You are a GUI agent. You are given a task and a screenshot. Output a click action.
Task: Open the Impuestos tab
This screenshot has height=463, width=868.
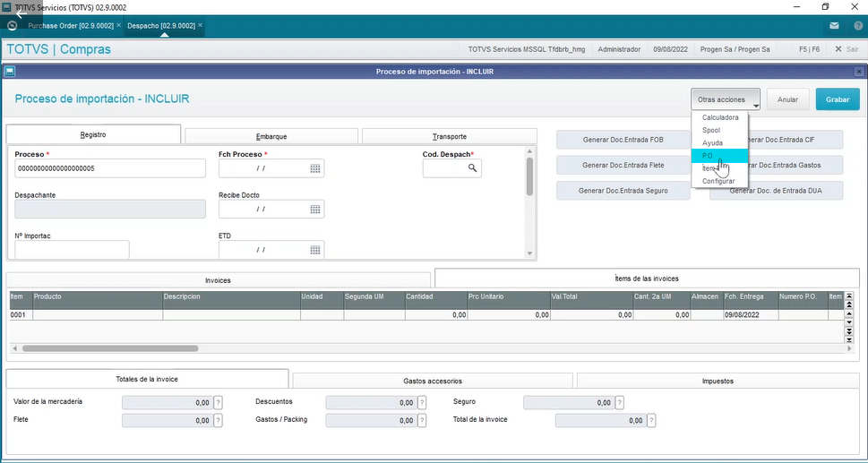point(718,382)
